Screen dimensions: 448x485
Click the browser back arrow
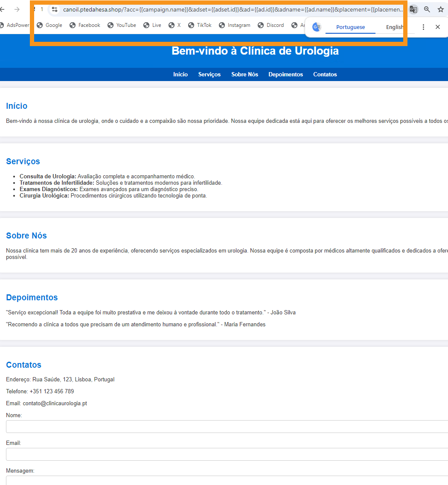point(2,9)
